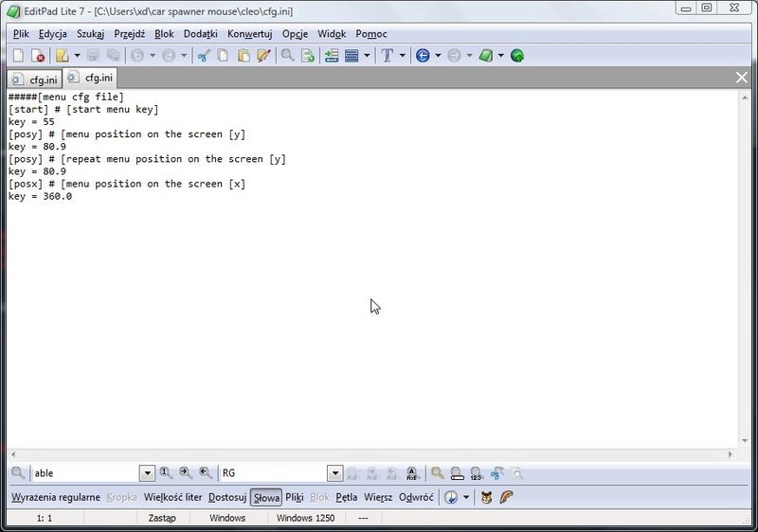758x532 pixels.
Task: Open the Blok menu
Action: [164, 34]
